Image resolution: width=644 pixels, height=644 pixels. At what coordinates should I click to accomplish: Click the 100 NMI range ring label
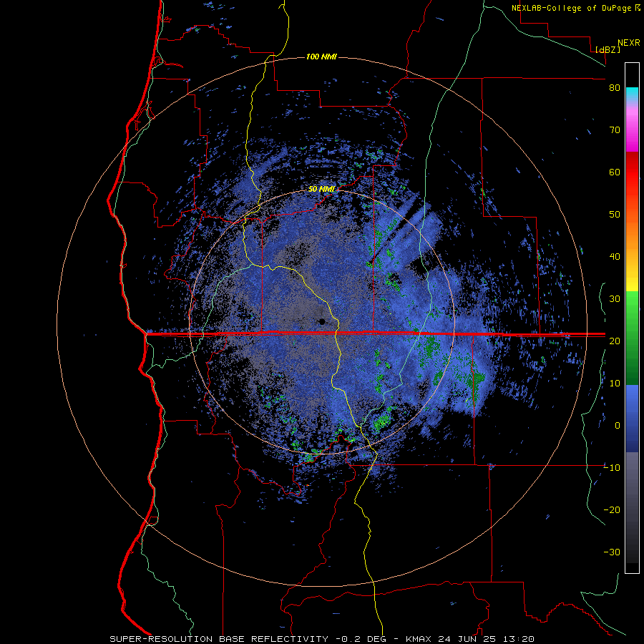321,57
